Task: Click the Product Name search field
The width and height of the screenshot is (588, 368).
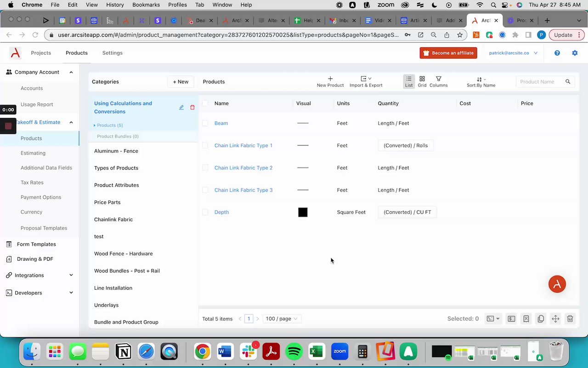Action: (x=540, y=81)
